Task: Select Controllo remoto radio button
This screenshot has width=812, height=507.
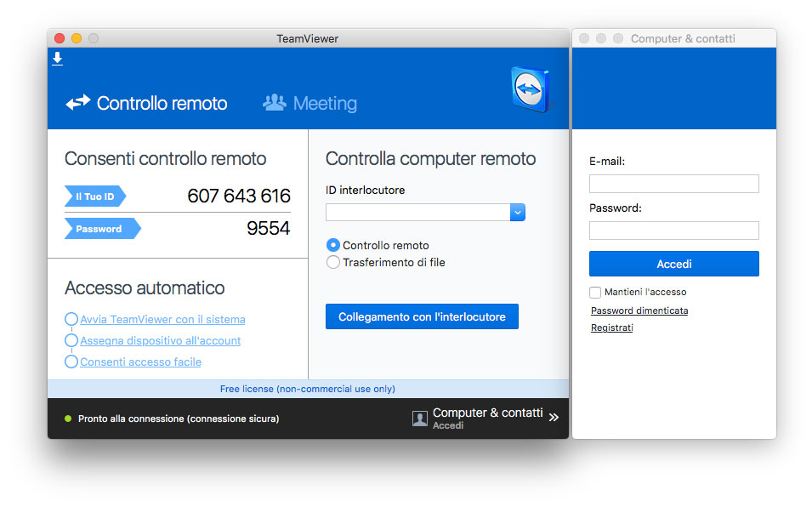Action: click(333, 245)
